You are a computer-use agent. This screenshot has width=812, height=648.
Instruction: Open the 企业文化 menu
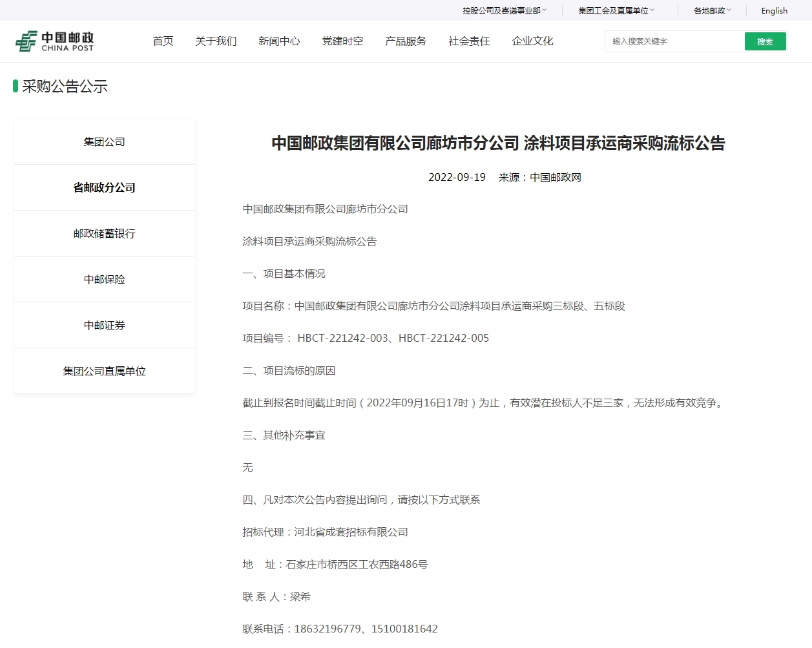point(532,41)
